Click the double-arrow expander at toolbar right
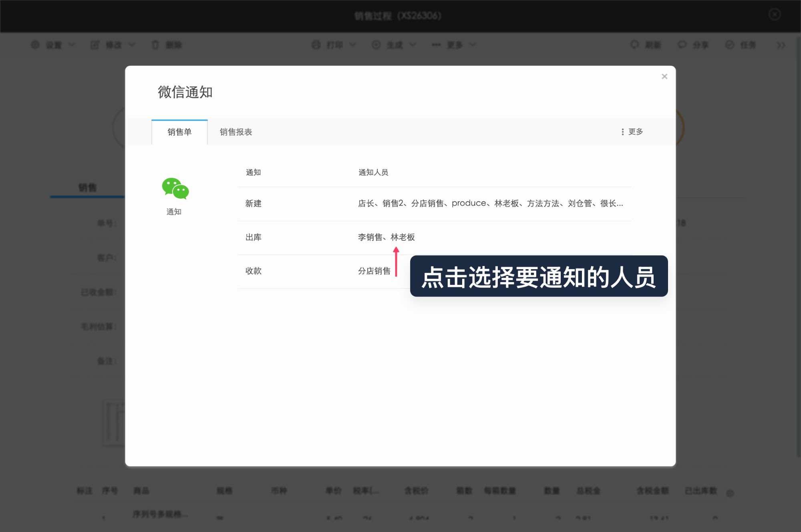Image resolution: width=801 pixels, height=532 pixels. click(781, 45)
